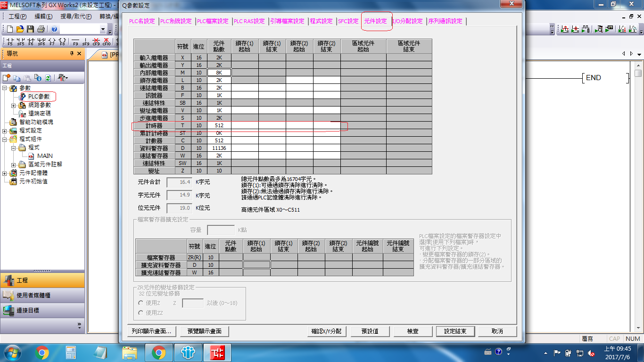Click the Open project folder icon

[20, 29]
